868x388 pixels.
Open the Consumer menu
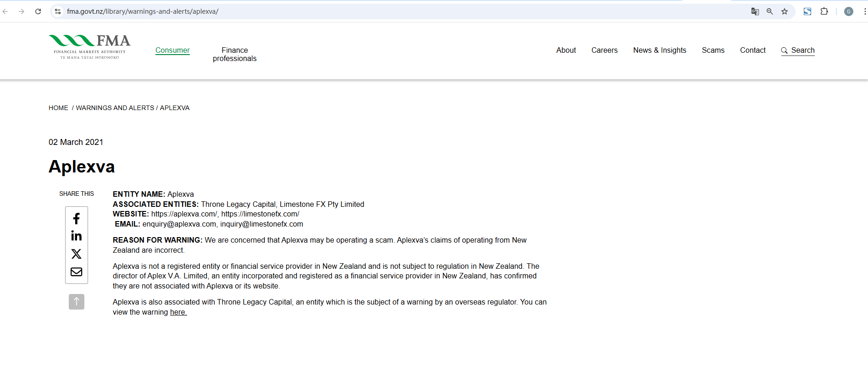172,50
